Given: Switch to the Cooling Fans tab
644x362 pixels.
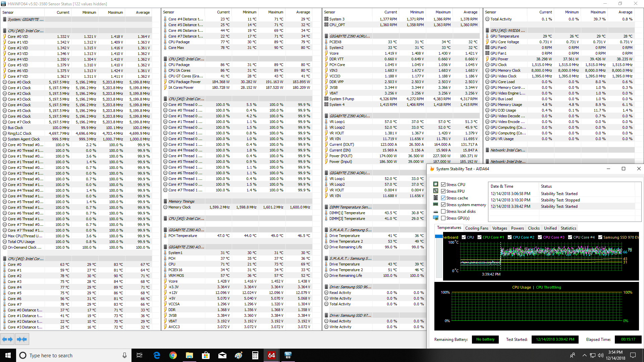Looking at the screenshot, I should [x=477, y=228].
